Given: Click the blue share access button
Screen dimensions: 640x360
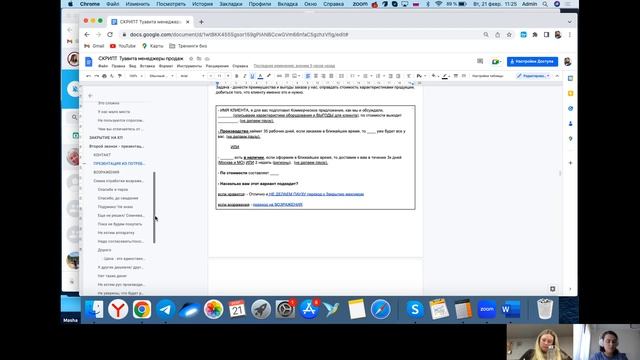Looking at the screenshot, I should [532, 61].
